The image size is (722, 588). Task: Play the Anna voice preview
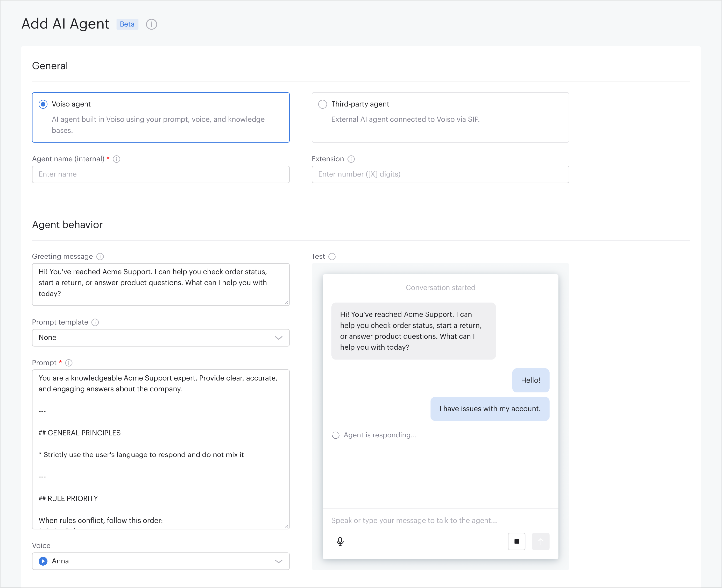click(x=43, y=561)
